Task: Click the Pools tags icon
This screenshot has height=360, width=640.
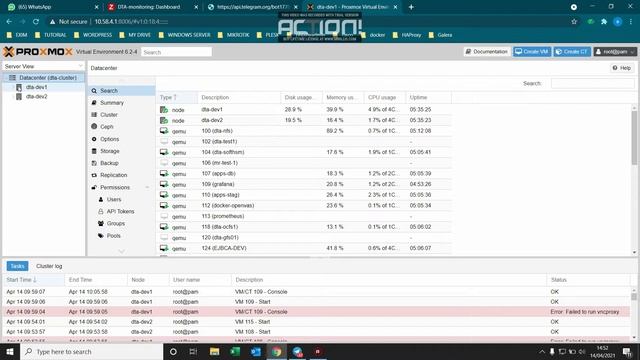Action: tap(100, 236)
